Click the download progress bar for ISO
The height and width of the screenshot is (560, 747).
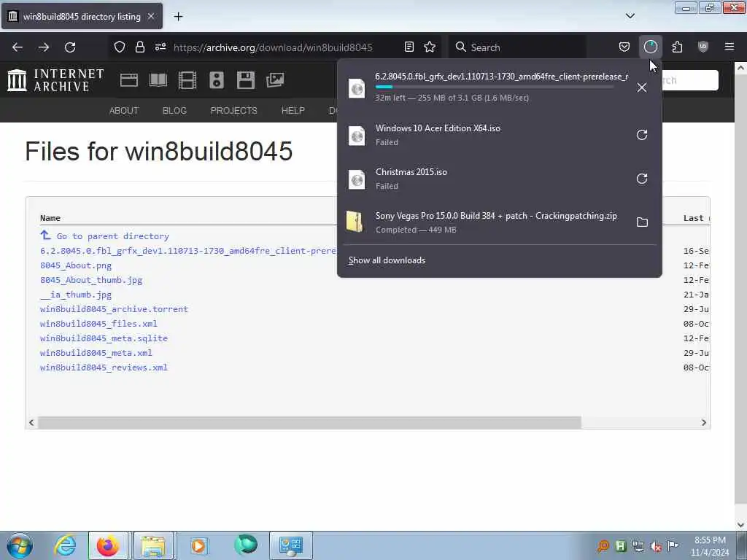495,87
